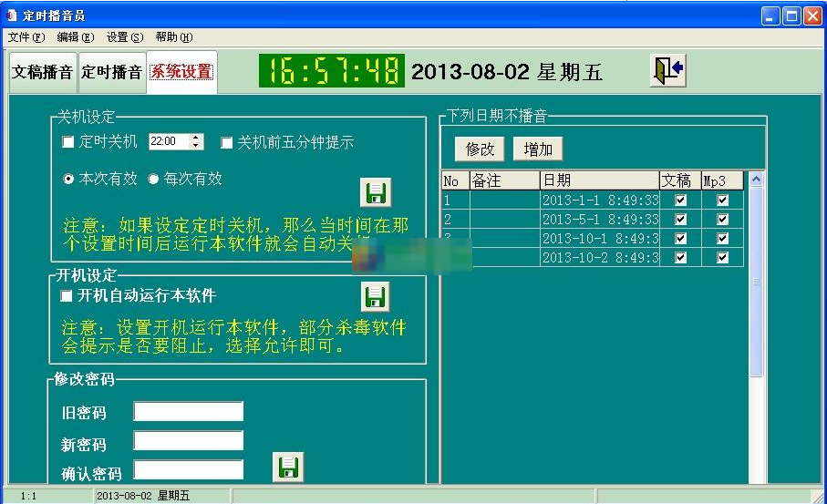Click the app icon in title bar
This screenshot has width=827, height=504.
coord(12,15)
